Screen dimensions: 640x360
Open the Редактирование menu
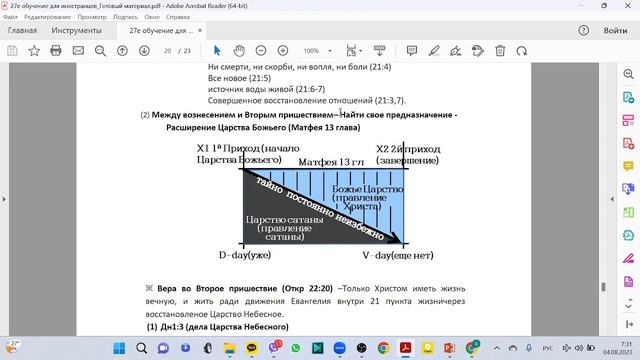(x=47, y=17)
